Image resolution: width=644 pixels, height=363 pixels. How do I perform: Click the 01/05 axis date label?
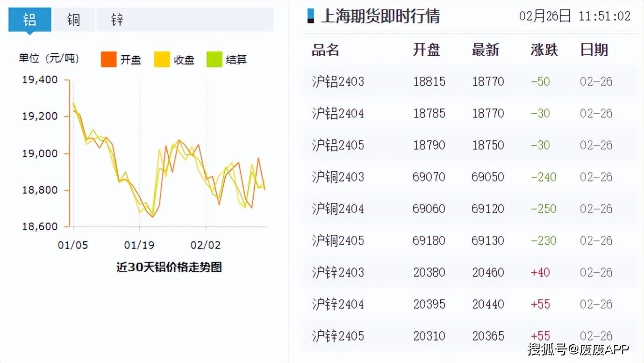pos(72,245)
